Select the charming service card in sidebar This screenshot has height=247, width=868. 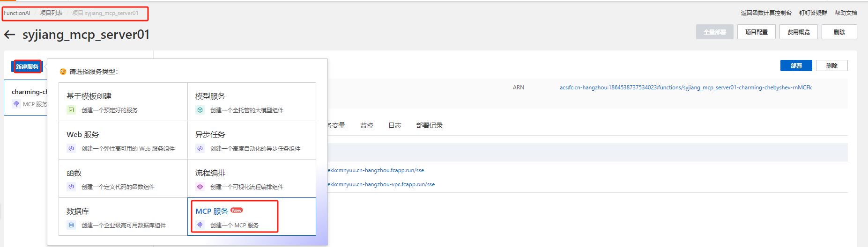(x=26, y=97)
